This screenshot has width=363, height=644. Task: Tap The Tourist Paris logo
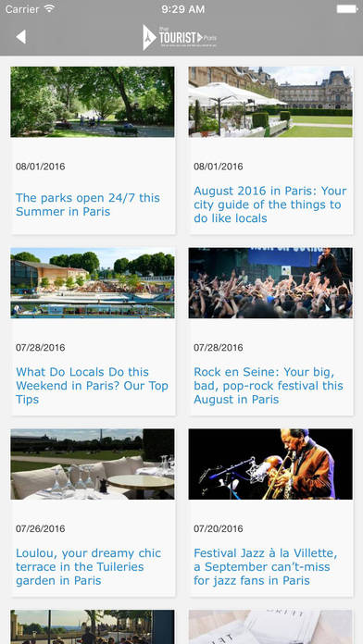[x=180, y=37]
